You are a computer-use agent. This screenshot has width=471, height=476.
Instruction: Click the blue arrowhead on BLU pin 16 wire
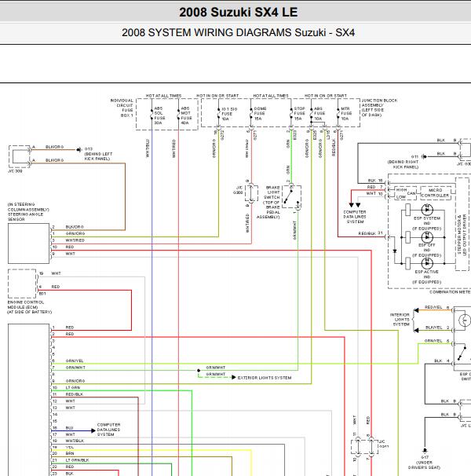click(93, 430)
